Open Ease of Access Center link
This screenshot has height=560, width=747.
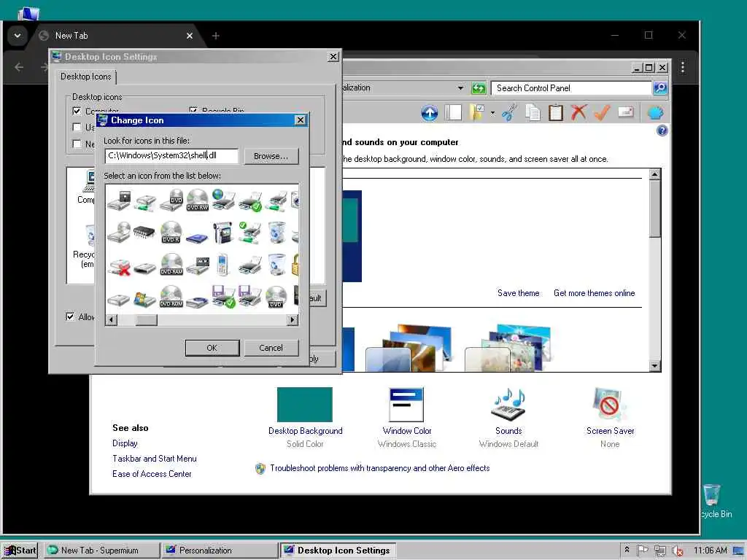(152, 474)
